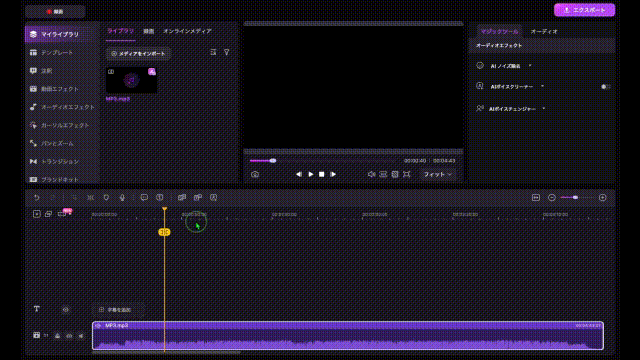Select the MP3.mp3 clip on the timeline
The height and width of the screenshot is (360, 640).
(x=348, y=336)
